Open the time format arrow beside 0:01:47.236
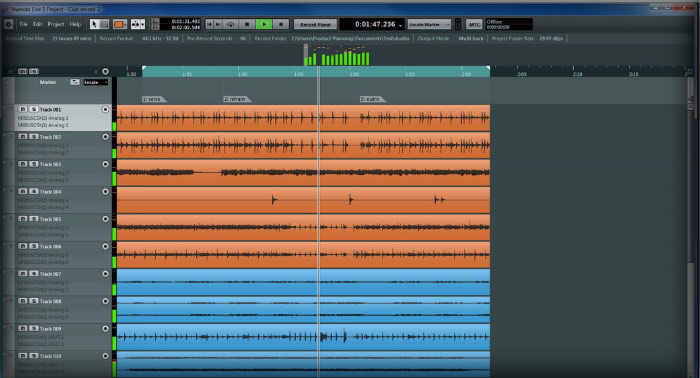 tap(400, 25)
